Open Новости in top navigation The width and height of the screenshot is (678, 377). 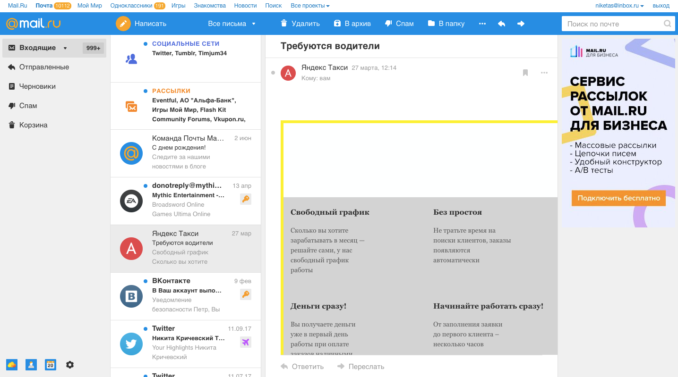coord(245,6)
